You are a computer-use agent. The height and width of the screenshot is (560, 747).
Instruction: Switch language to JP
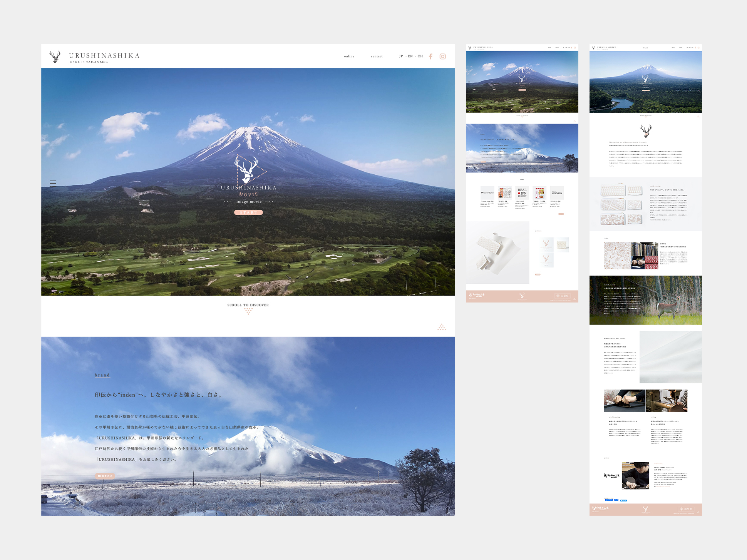[x=401, y=56]
